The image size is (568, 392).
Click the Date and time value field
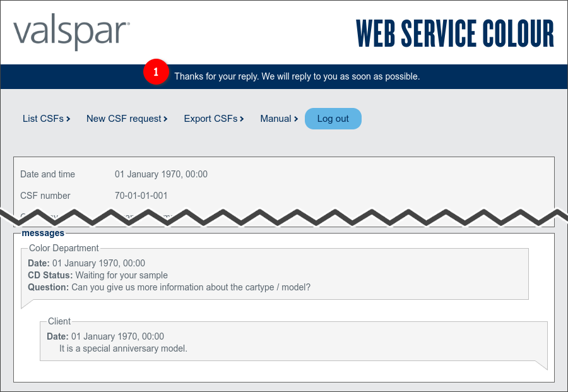coord(161,174)
